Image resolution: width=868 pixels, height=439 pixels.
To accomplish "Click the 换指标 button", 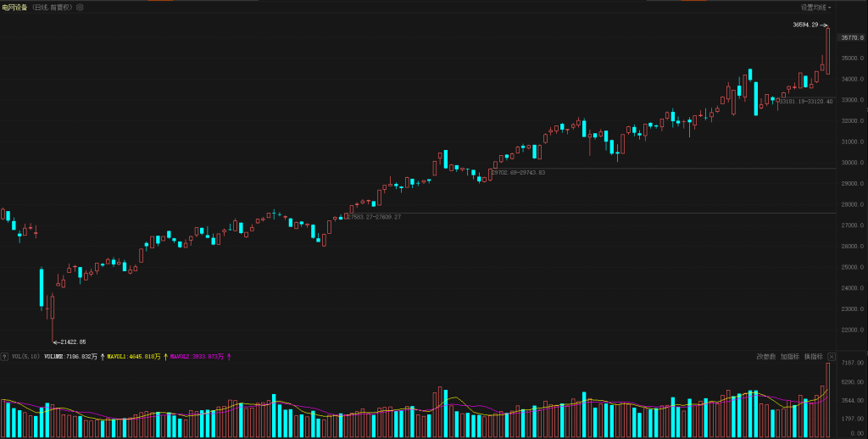I will pyautogui.click(x=813, y=357).
